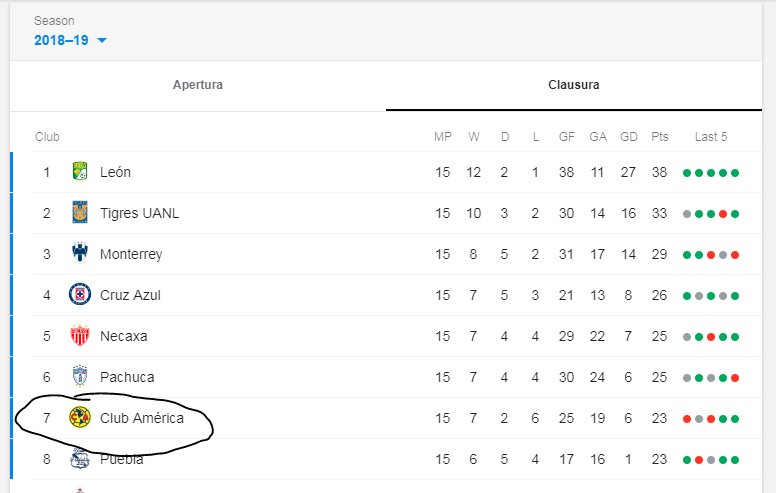Click the Cruz Azul crest icon
The image size is (776, 493).
click(x=80, y=295)
